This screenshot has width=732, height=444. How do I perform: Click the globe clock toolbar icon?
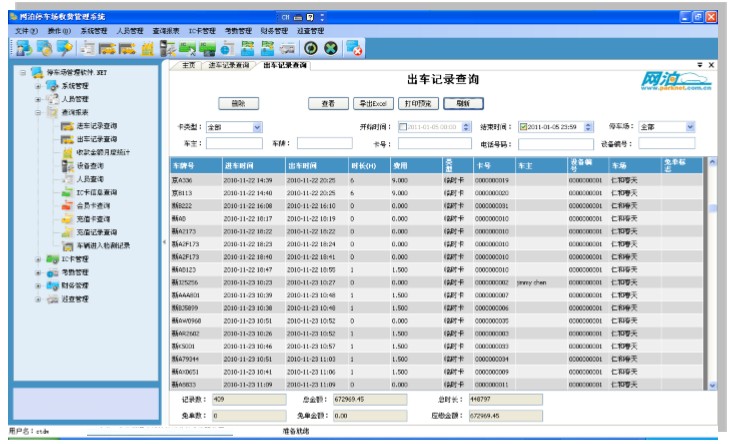pos(45,48)
